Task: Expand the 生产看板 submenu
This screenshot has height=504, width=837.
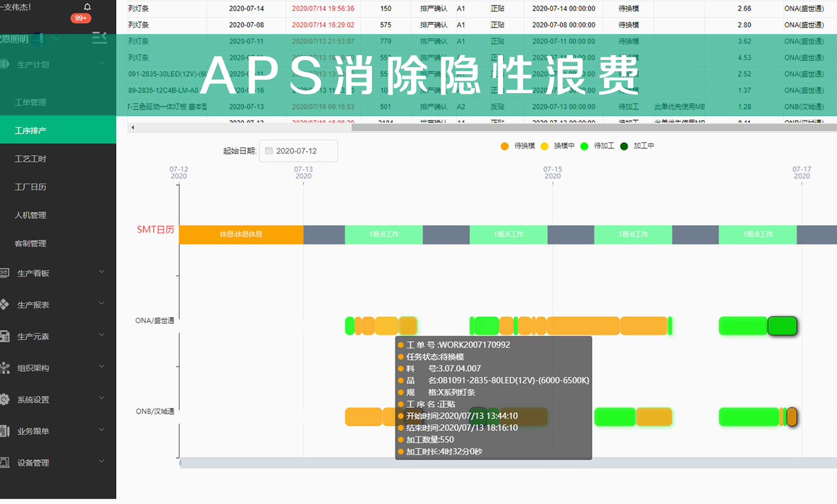Action: pyautogui.click(x=101, y=273)
